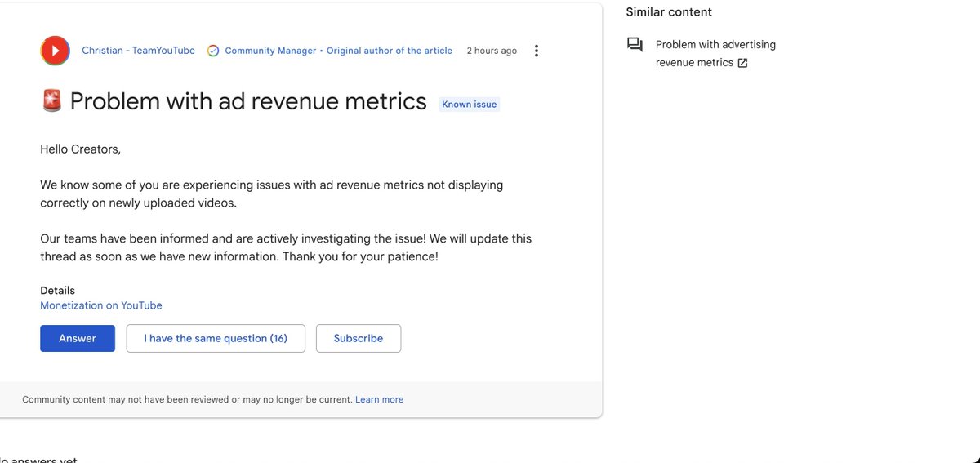
Task: Click the Community Manager label
Action: click(270, 51)
